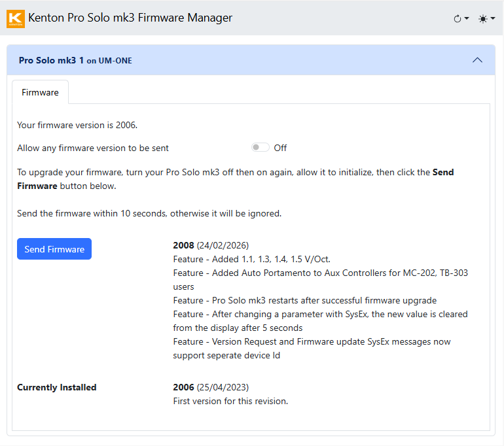Click the Auto Portamento feature line
The height and width of the screenshot is (446, 504).
click(x=320, y=273)
